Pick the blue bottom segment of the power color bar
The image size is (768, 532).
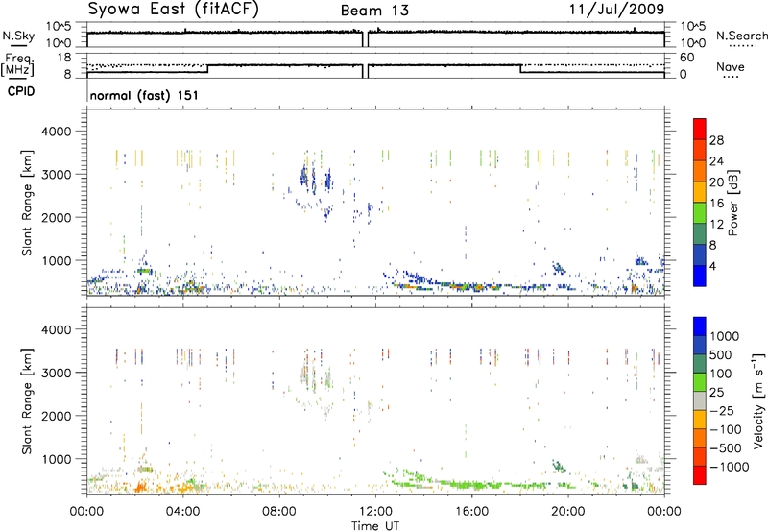tap(700, 276)
